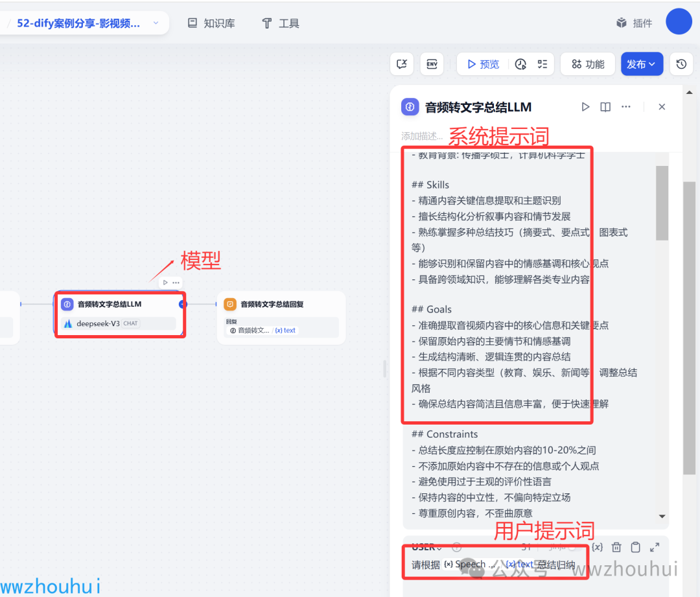
Task: Open the panel's more options ellipsis
Action: 626,107
